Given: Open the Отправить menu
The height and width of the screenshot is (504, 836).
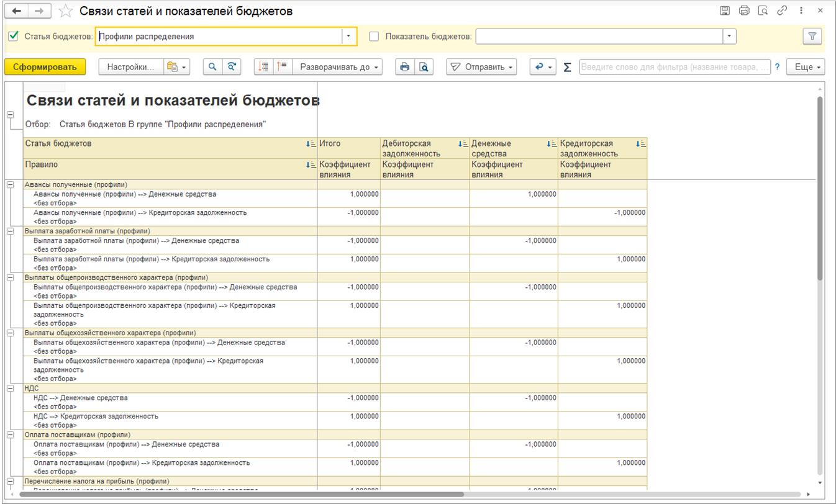Looking at the screenshot, I should pyautogui.click(x=482, y=67).
